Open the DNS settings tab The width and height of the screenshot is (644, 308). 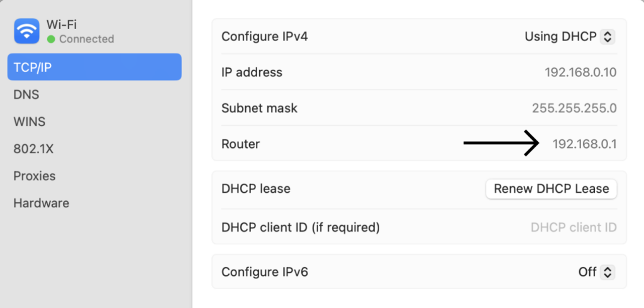[x=26, y=94]
